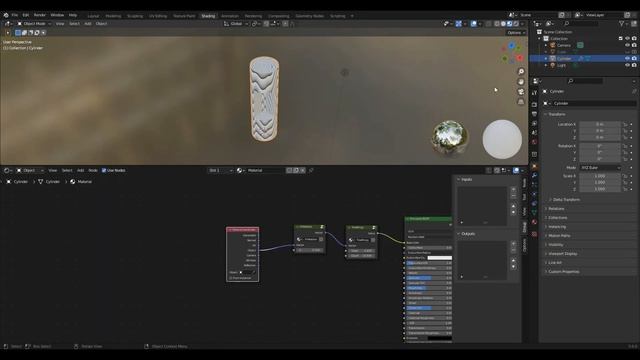Open the Help menu
Viewport: 640px width, 360px height.
(x=73, y=15)
